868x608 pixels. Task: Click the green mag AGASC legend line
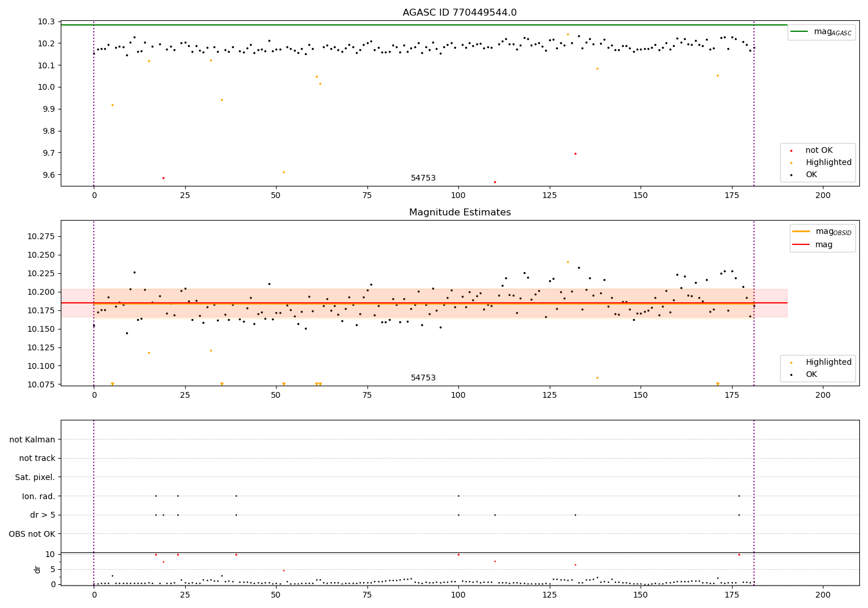coord(799,31)
